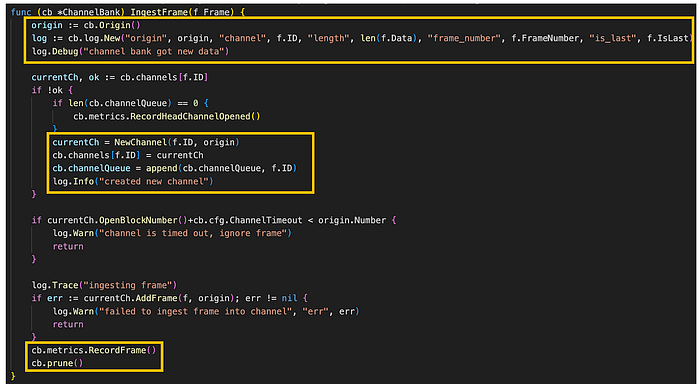This screenshot has height=384, width=700.
Task: Click the first return statement
Action: pos(68,246)
